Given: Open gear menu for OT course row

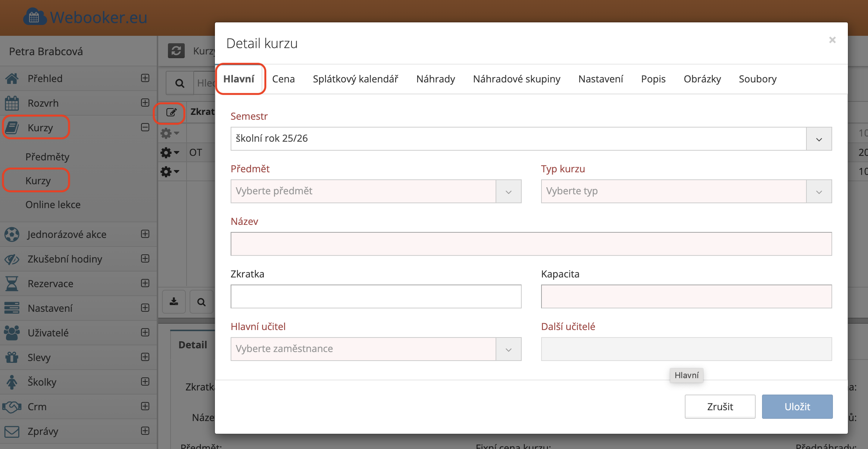Looking at the screenshot, I should pos(170,153).
